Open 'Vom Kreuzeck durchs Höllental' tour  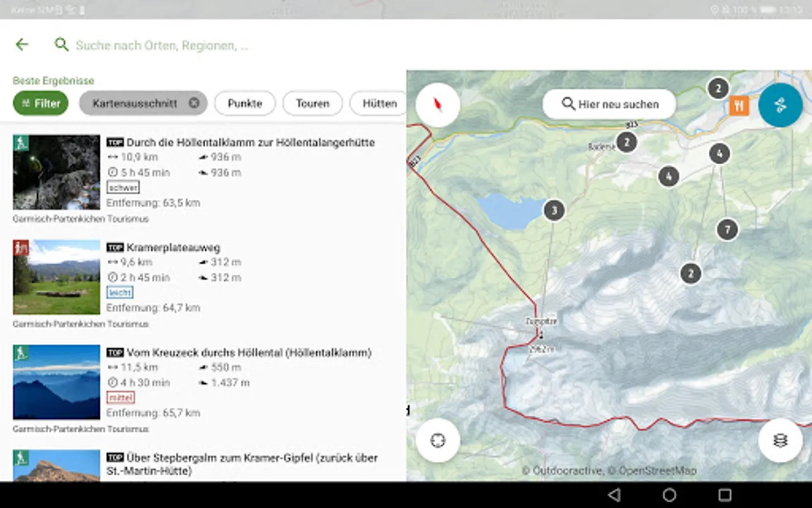tap(249, 352)
